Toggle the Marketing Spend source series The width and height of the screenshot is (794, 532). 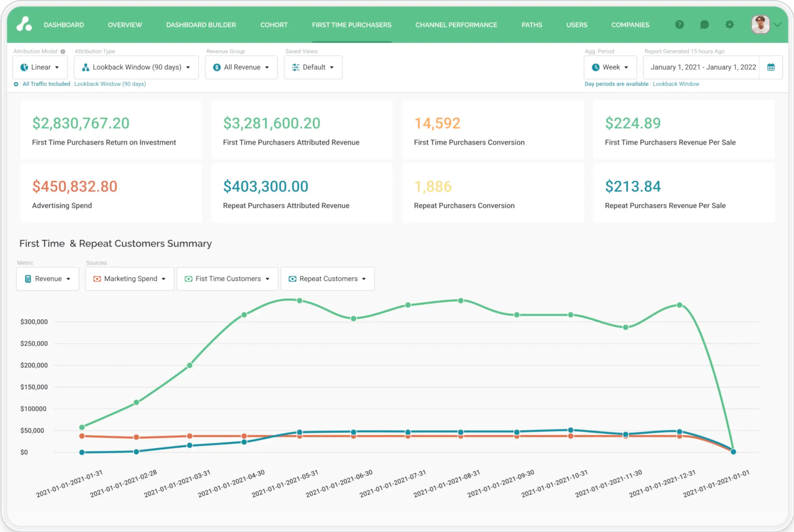[130, 279]
